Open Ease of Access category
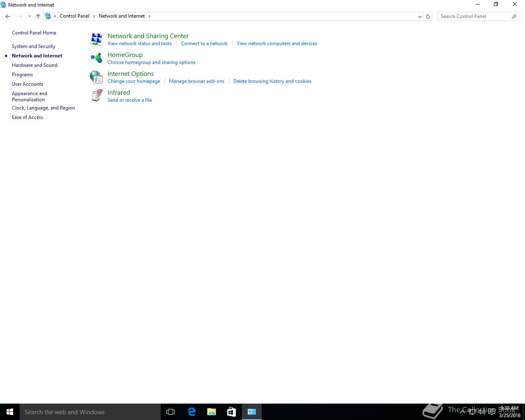Viewport: 525px width, 420px height. (27, 117)
